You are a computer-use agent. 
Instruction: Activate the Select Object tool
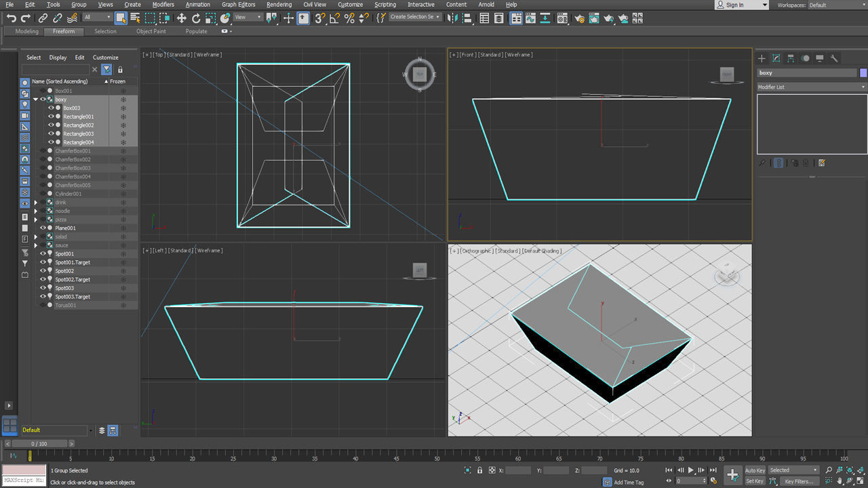[121, 18]
